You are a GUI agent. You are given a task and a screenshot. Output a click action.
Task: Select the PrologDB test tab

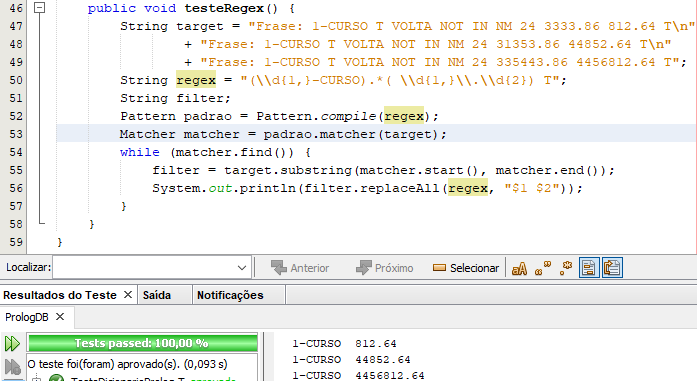(27, 317)
